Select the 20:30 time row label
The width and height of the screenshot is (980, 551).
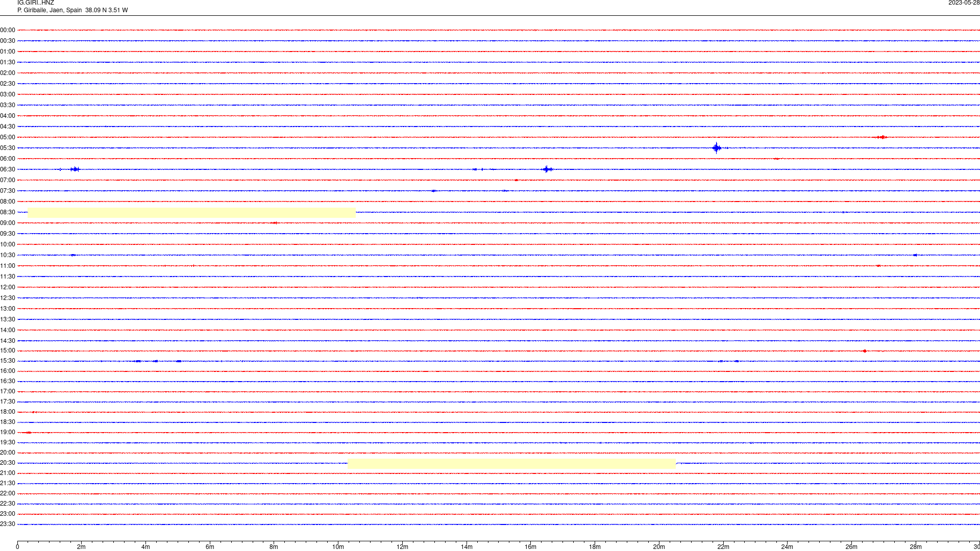click(8, 463)
